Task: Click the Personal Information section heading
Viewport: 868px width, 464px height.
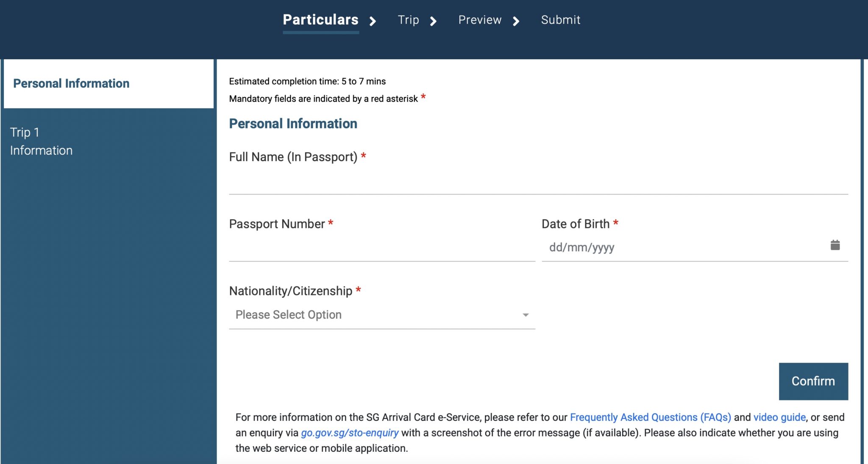Action: [x=293, y=123]
